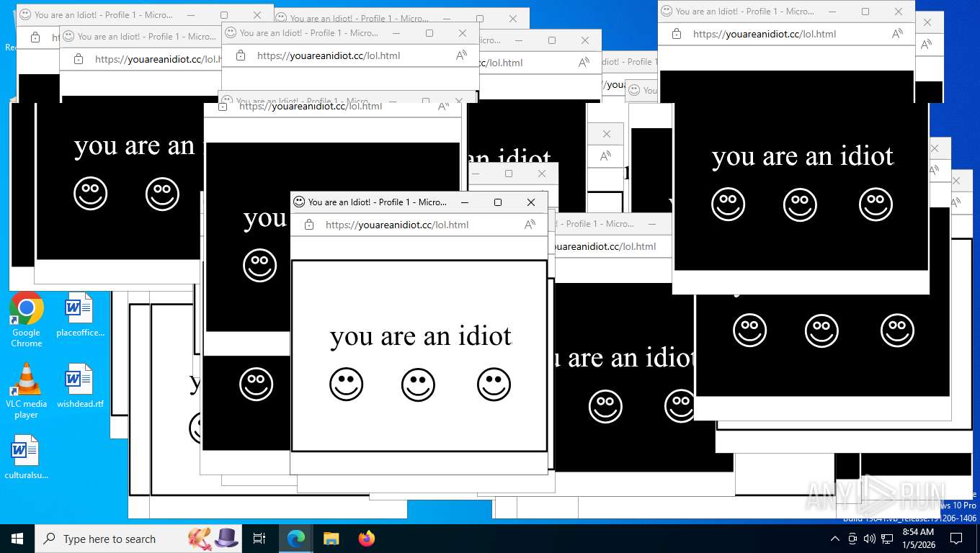This screenshot has height=553, width=980.
Task: Close the top-right idiot popup window
Action: tap(899, 12)
